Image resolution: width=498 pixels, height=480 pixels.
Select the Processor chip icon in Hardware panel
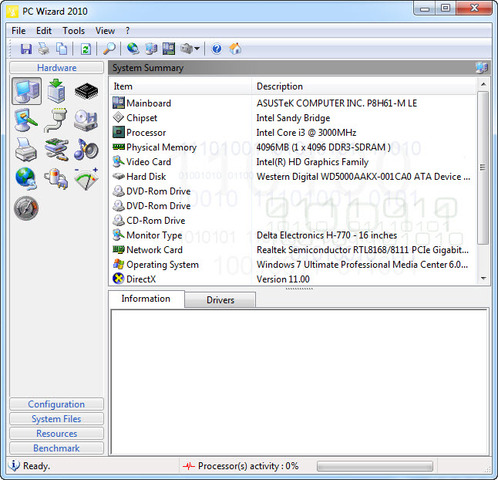[x=86, y=91]
